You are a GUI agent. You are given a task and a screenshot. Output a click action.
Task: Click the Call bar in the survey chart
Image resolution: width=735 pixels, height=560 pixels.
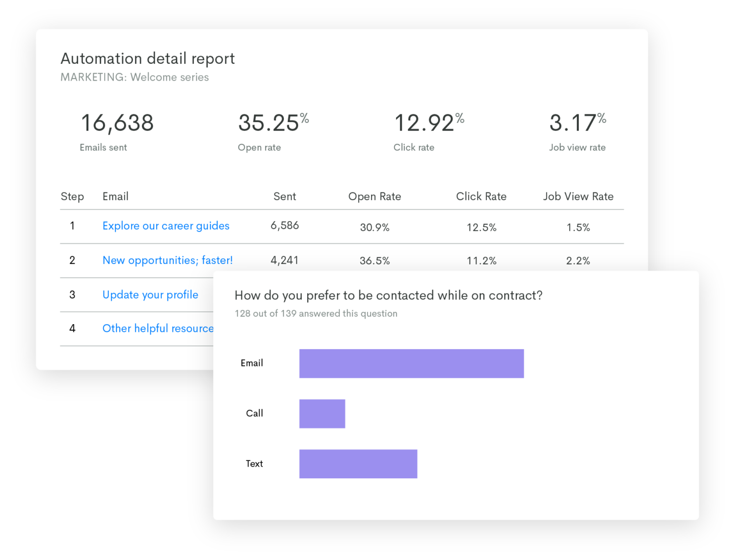(x=322, y=413)
